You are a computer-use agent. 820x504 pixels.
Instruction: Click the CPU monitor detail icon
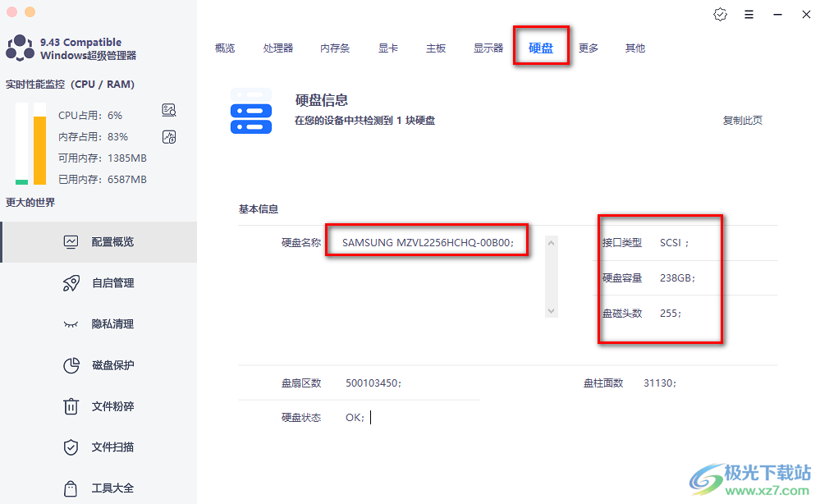pos(169,111)
